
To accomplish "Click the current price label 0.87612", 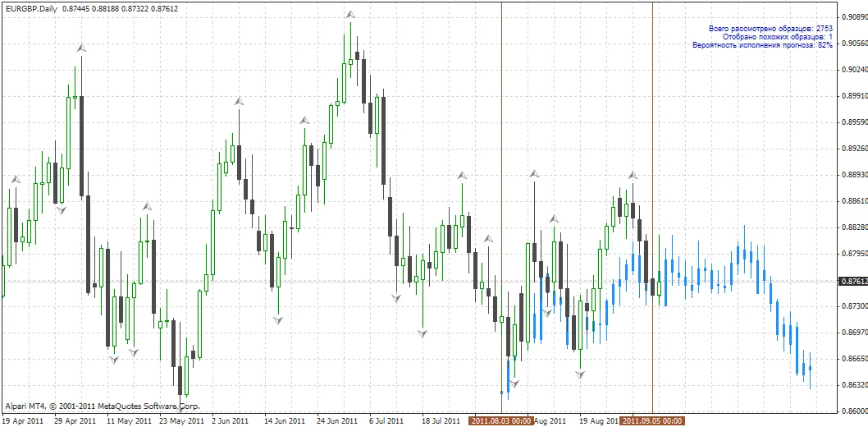I will coord(853,282).
